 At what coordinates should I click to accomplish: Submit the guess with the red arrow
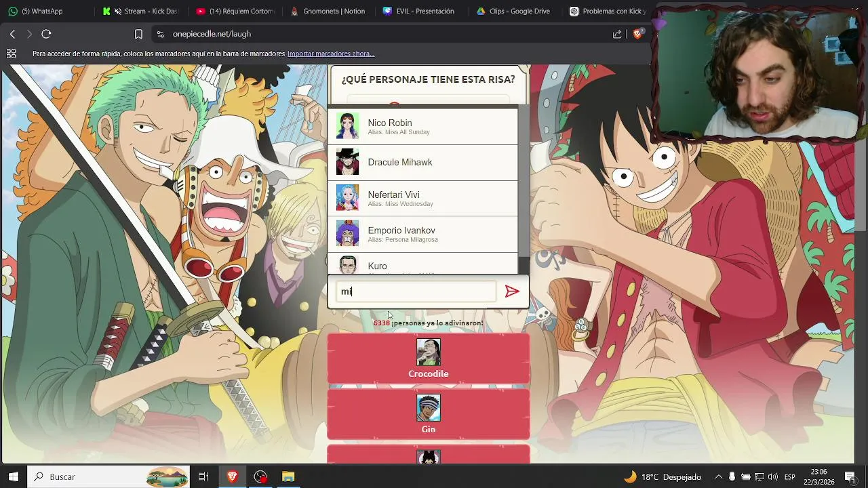tap(512, 291)
